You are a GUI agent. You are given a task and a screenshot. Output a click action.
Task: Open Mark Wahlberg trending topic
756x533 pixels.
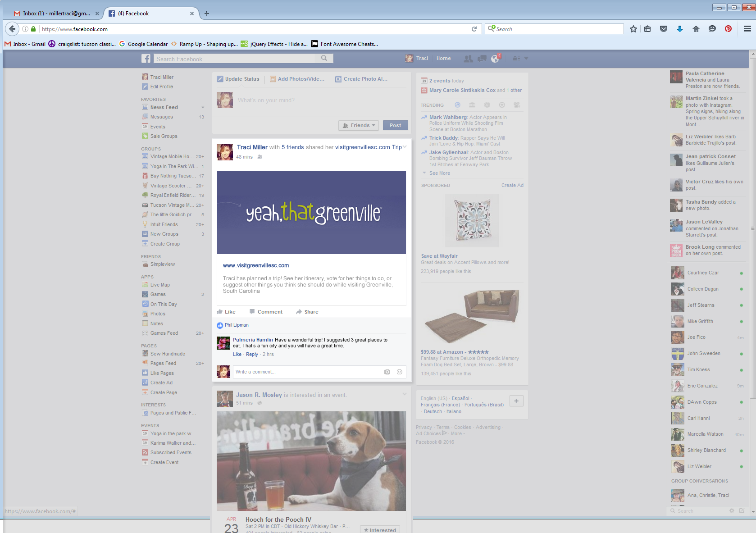coord(448,117)
